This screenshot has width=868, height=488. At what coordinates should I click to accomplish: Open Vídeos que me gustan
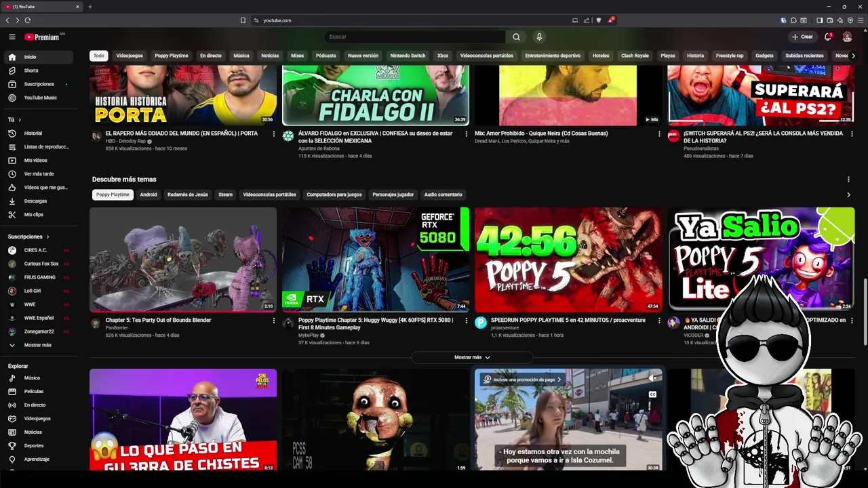click(38, 188)
